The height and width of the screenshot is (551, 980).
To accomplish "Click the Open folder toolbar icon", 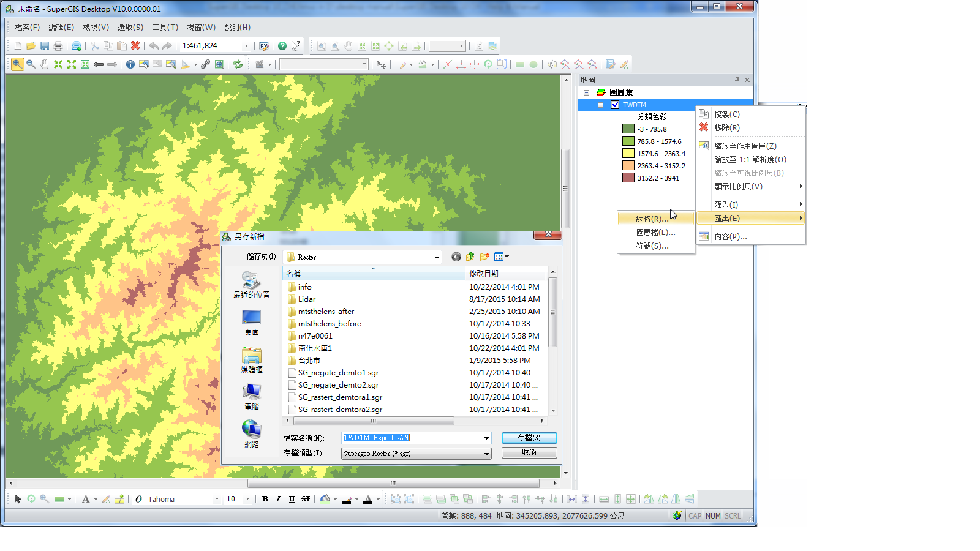I will [x=31, y=46].
